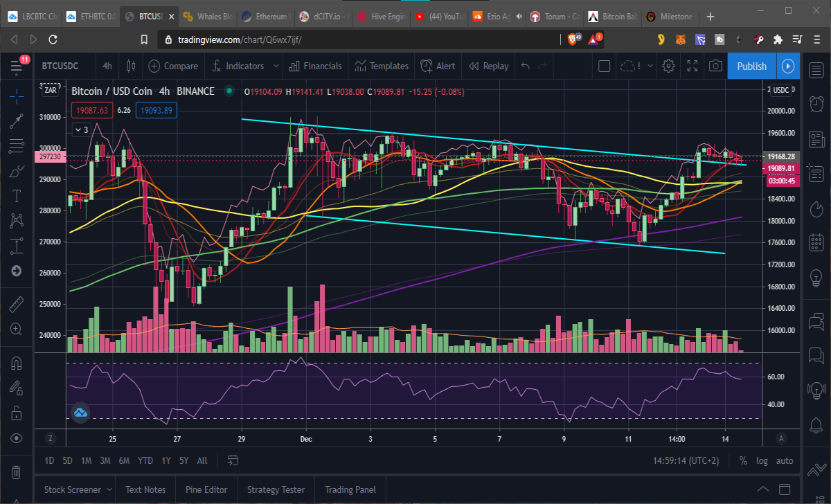Click the go to date icon
The height and width of the screenshot is (504, 831).
coord(233,460)
